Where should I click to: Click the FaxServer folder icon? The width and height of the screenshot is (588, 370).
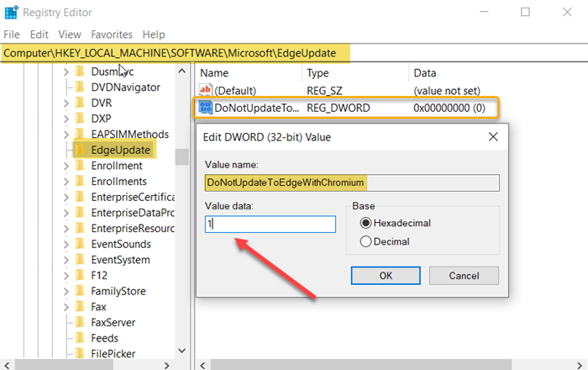80,322
